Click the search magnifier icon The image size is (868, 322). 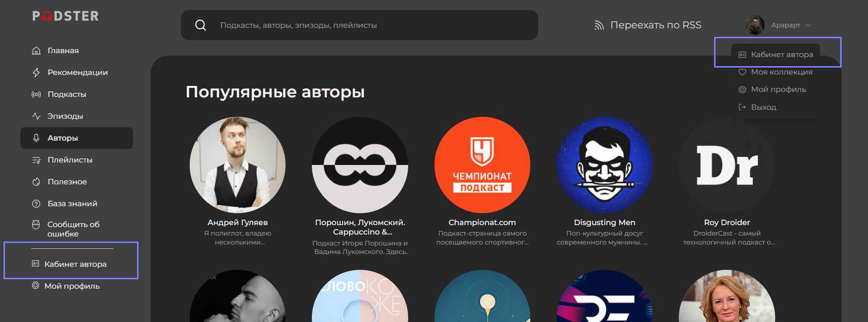(x=201, y=25)
